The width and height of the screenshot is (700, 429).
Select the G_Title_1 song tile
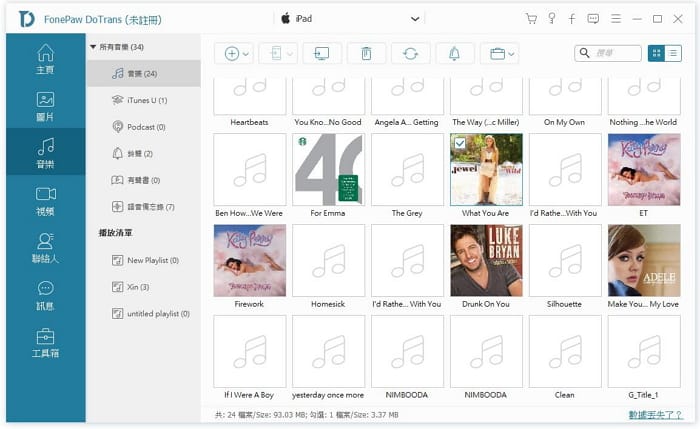(x=644, y=351)
